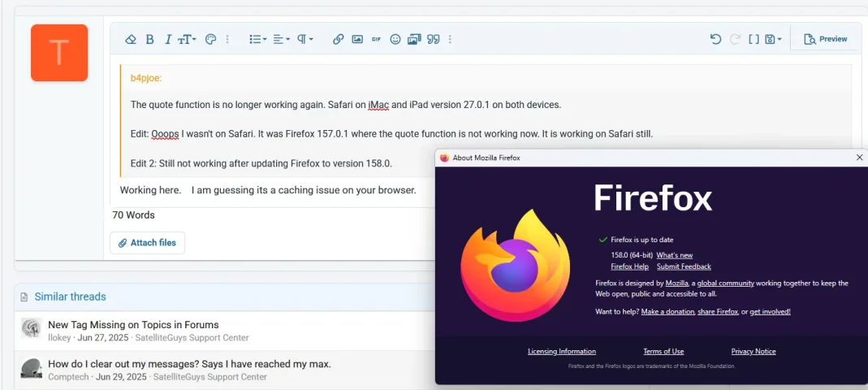
Task: Open the drafts save dropdown
Action: coord(773,39)
